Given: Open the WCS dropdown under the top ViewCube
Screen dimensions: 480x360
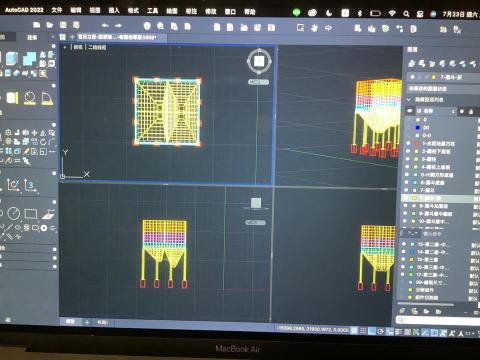Looking at the screenshot, I should pyautogui.click(x=258, y=82).
